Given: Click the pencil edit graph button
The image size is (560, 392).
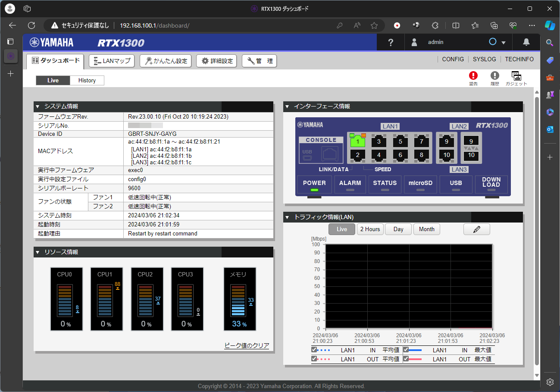Looking at the screenshot, I should point(477,229).
